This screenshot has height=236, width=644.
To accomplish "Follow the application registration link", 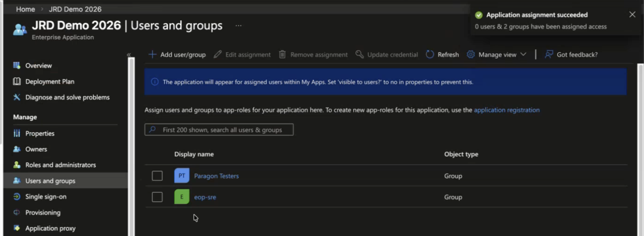I will click(507, 110).
